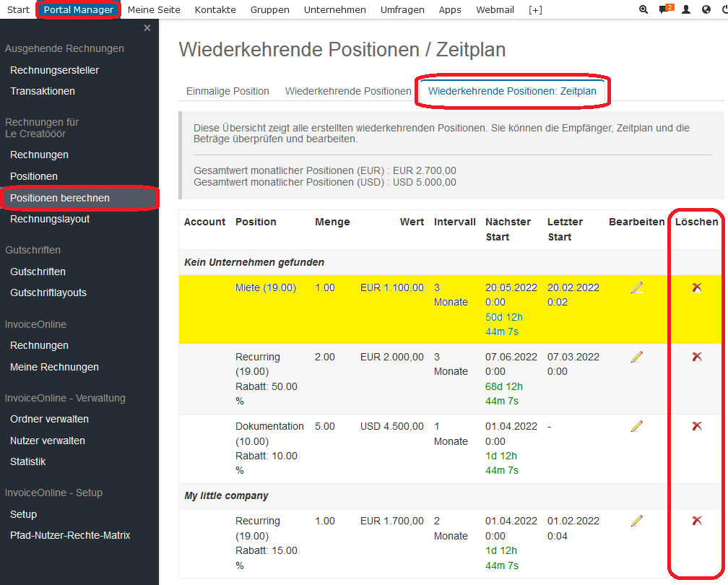Viewport: 728px width, 585px height.
Task: Edit the Miete position with pencil icon
Action: (x=636, y=287)
